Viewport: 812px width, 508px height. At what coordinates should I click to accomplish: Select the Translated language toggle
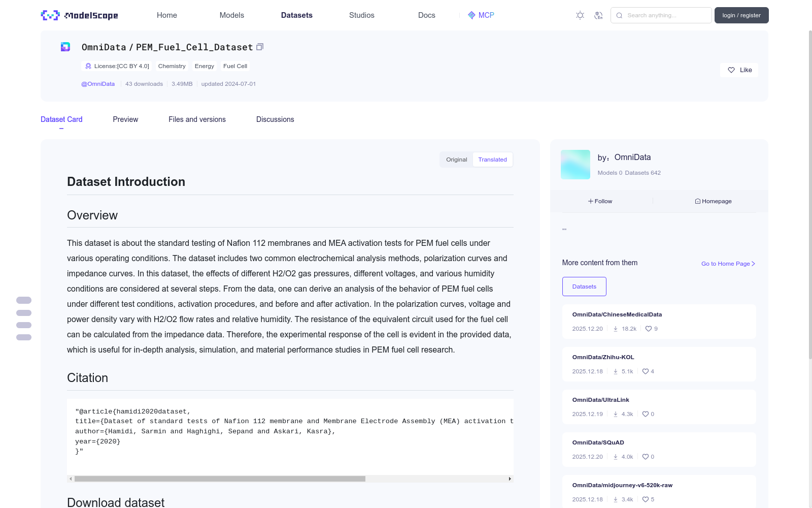(x=492, y=160)
